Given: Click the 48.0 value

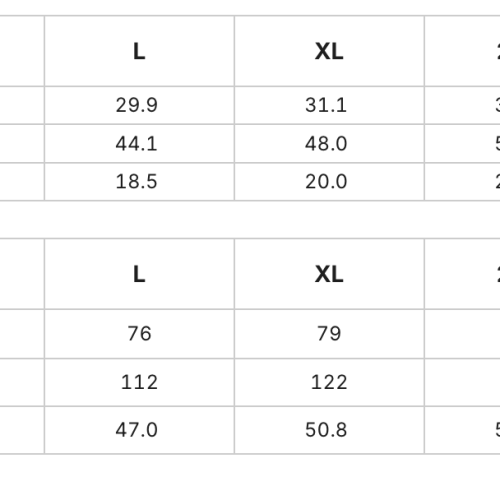Looking at the screenshot, I should (x=326, y=144).
